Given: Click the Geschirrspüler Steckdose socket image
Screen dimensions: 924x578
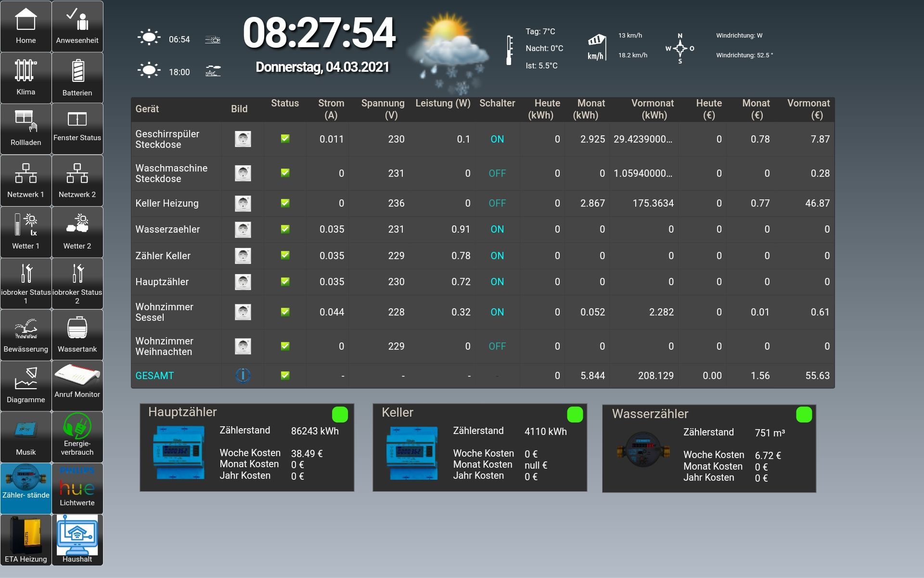Looking at the screenshot, I should point(243,139).
